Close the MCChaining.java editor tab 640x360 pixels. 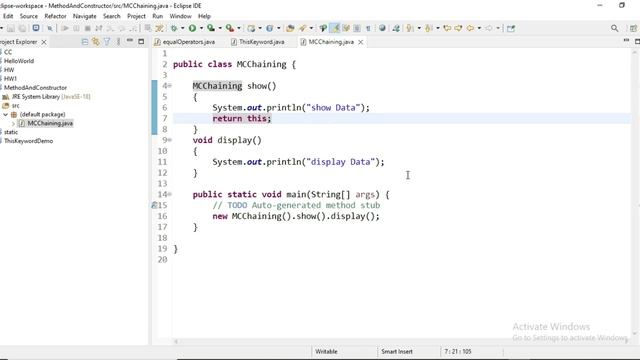(x=360, y=42)
